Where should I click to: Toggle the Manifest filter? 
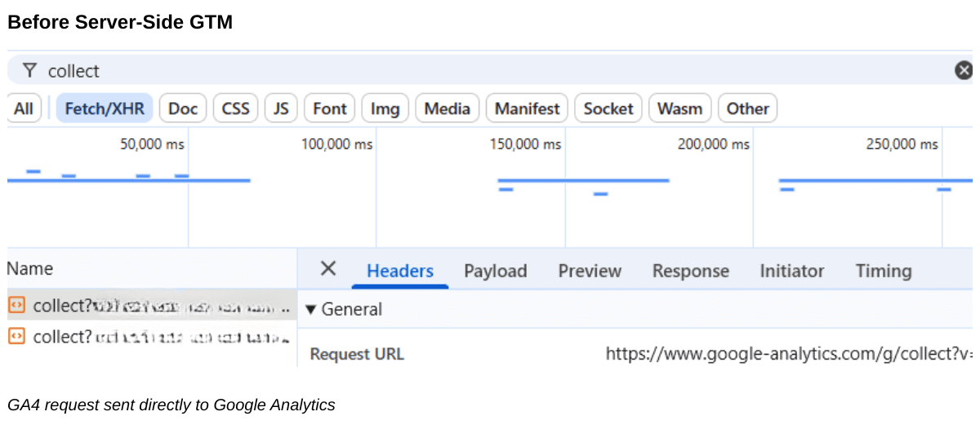(x=527, y=109)
